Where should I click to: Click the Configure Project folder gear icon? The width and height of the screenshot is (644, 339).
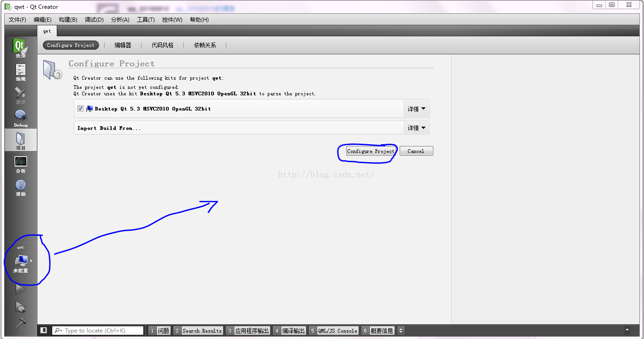tap(53, 70)
